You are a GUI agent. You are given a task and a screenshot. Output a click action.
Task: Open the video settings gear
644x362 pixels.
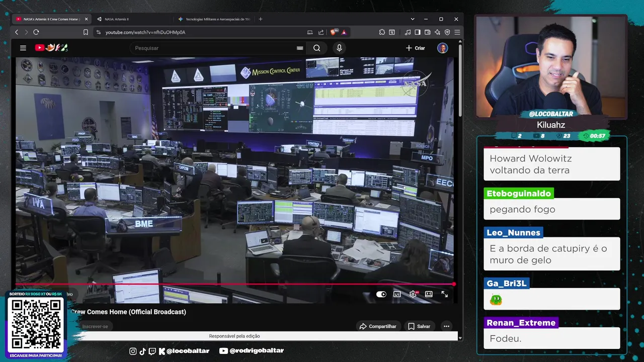coord(413,294)
